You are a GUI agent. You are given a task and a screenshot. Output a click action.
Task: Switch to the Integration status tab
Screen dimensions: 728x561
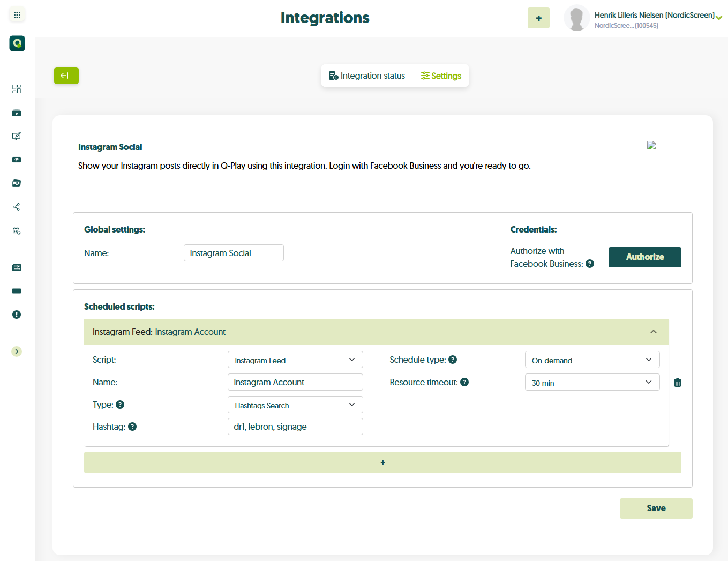367,76
